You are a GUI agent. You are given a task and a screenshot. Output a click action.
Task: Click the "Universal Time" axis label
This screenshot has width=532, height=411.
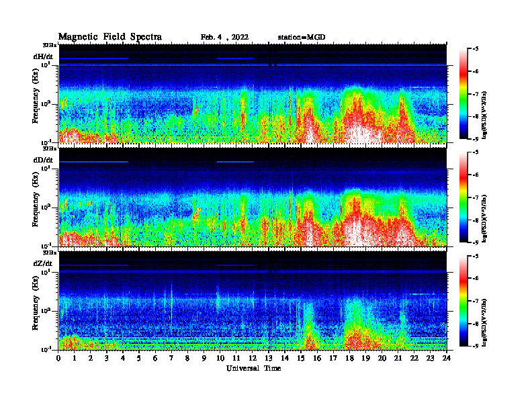[x=253, y=368]
